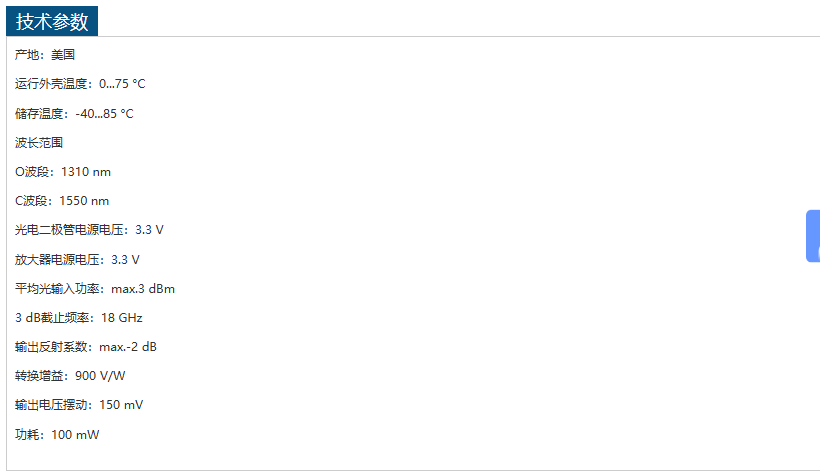
Task: Click the 平均光输入功率 specification line
Action: [95, 289]
